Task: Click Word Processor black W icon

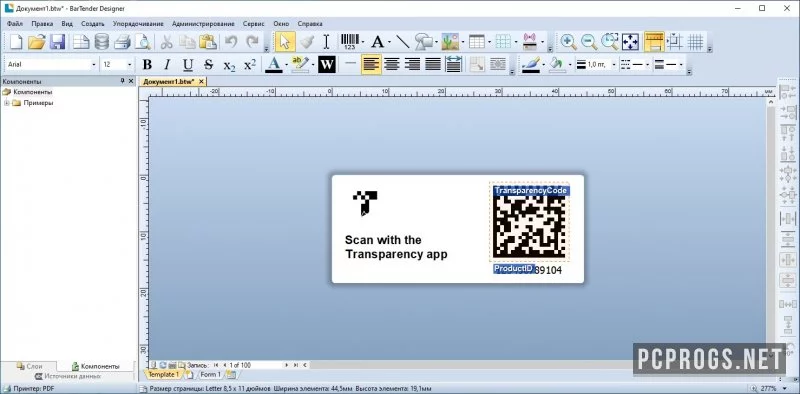Action: [327, 65]
